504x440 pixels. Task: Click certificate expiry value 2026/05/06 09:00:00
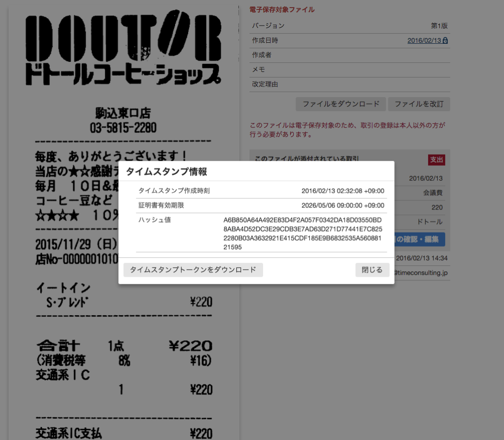[343, 205]
